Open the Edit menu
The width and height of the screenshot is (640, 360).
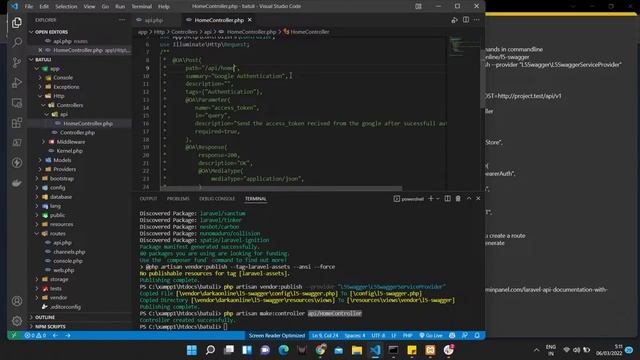coord(44,7)
